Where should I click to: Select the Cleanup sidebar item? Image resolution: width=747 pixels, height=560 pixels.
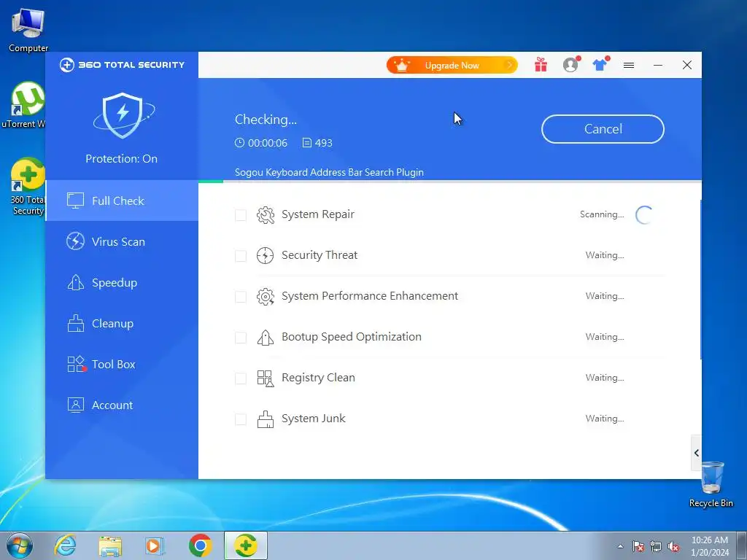122,324
